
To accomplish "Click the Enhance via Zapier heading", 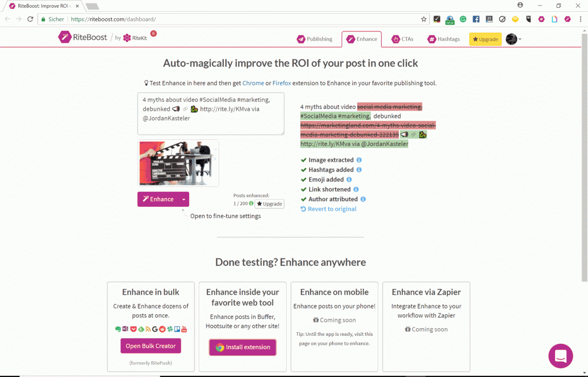I will (x=426, y=292).
